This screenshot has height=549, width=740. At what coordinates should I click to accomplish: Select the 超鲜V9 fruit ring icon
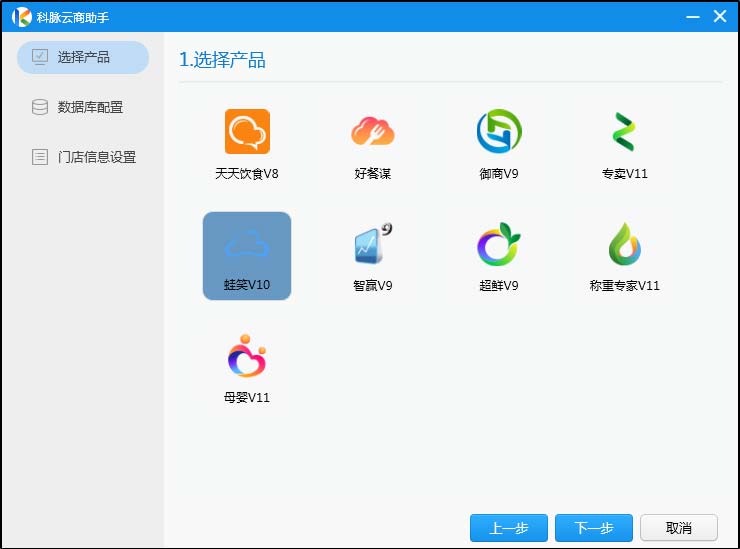coord(498,244)
